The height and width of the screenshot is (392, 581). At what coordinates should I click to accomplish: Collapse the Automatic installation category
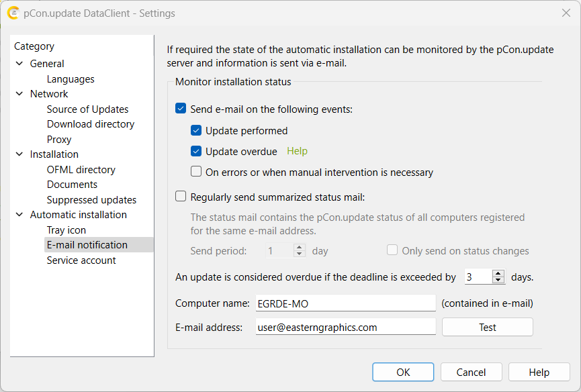point(19,215)
